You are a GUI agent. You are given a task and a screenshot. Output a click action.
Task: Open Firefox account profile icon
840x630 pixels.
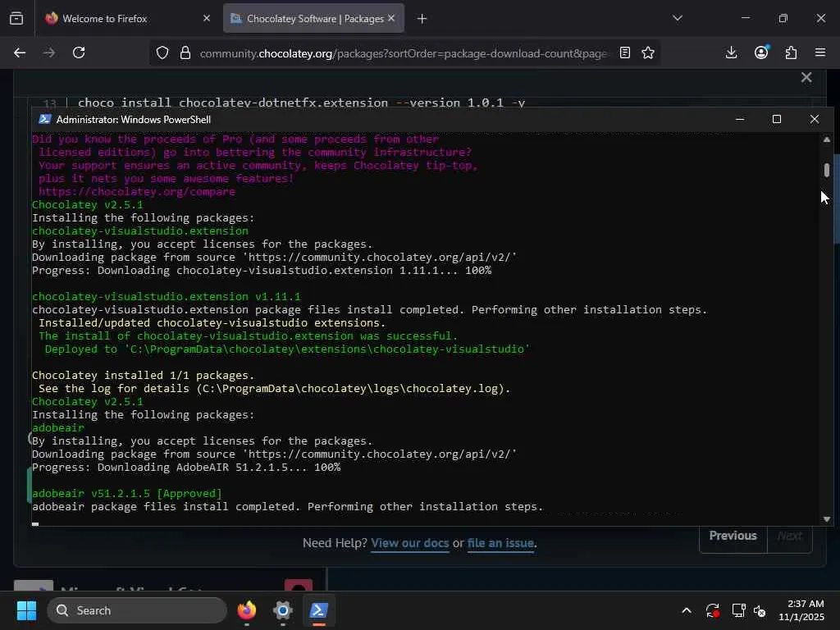[x=761, y=52]
